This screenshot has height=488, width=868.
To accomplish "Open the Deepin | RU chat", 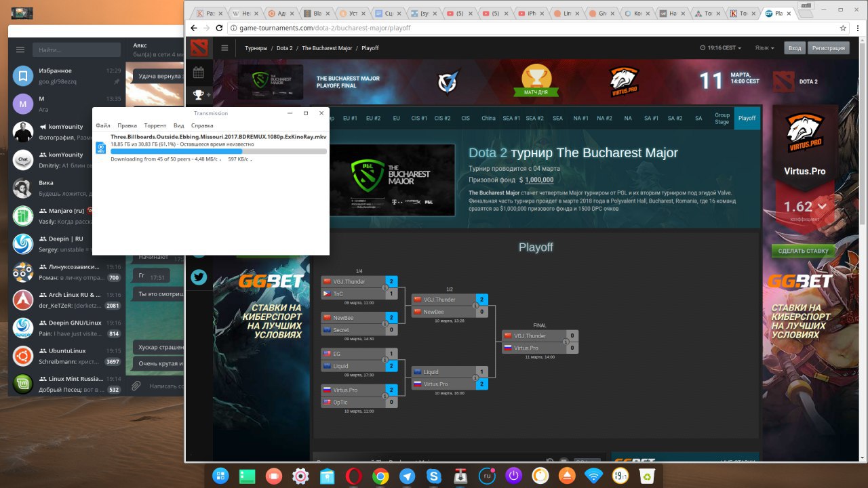I will [67, 243].
